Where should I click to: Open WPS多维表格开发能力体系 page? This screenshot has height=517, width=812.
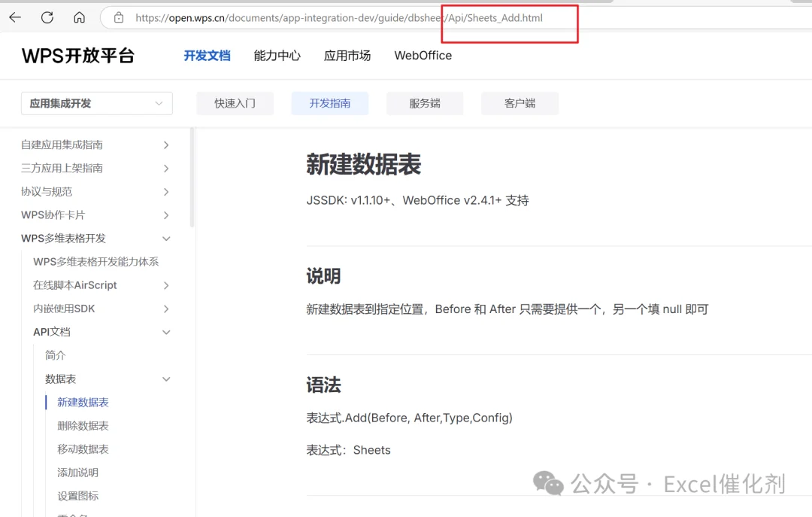(95, 262)
